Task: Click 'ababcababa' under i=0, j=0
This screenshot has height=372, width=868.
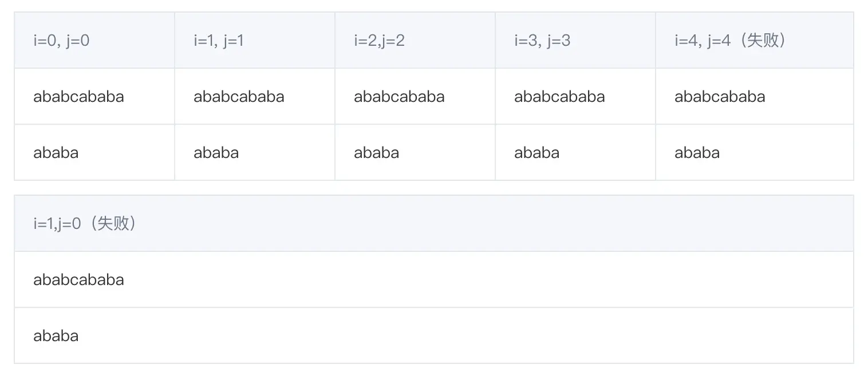Action: click(x=78, y=96)
